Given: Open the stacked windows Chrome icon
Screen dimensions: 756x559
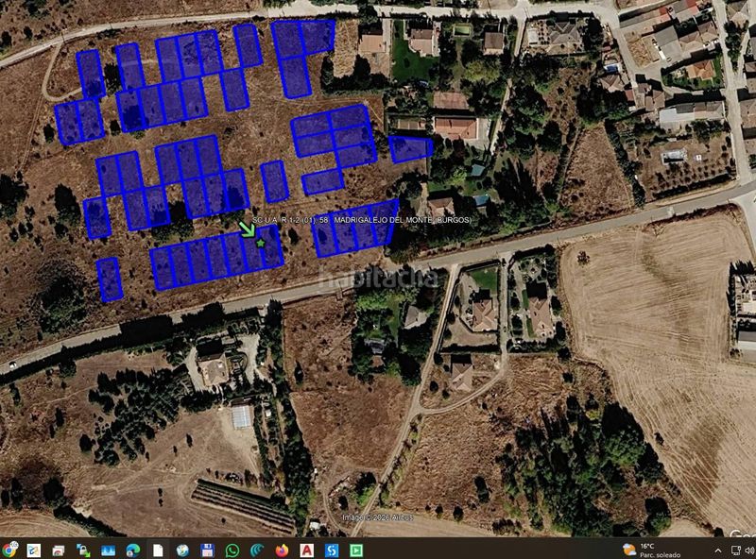Looking at the screenshot, I should [x=59, y=550].
